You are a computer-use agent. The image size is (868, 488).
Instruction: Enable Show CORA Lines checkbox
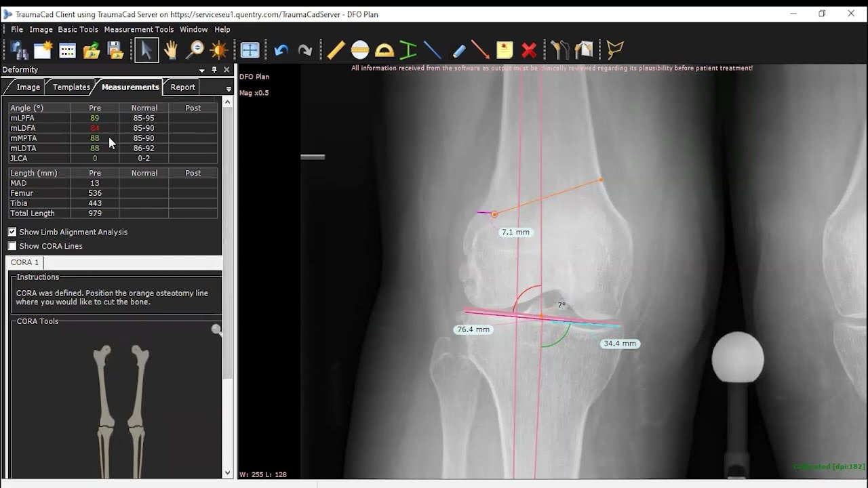point(12,246)
